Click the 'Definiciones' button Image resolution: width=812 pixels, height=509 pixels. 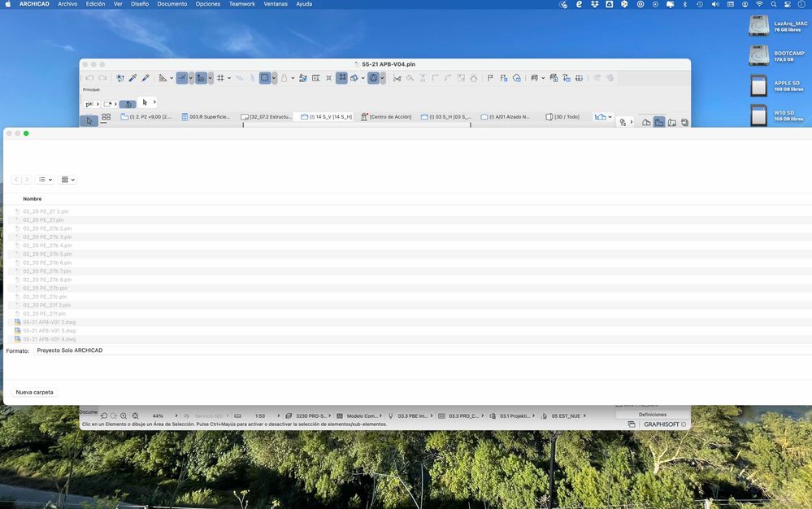tap(653, 415)
